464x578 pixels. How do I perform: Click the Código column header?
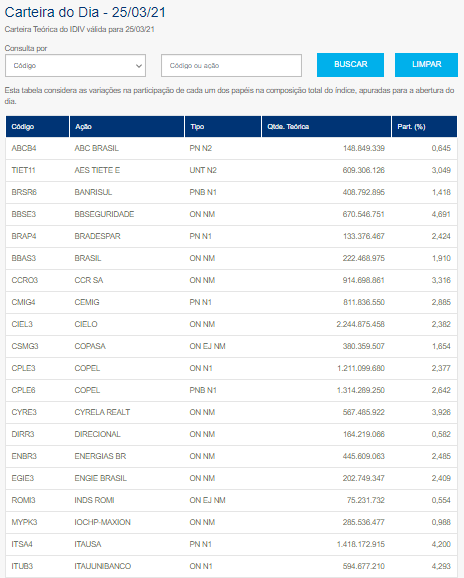pos(37,126)
